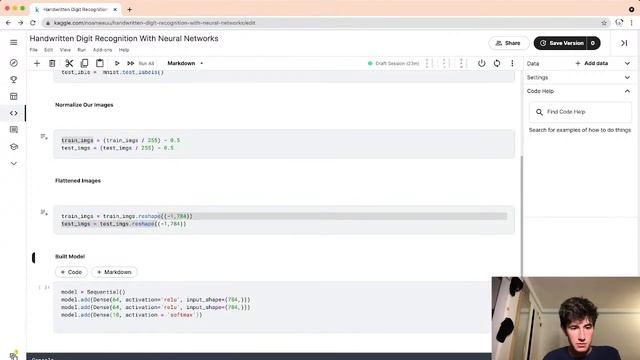Open the File menu
The height and width of the screenshot is (360, 640).
pos(33,50)
